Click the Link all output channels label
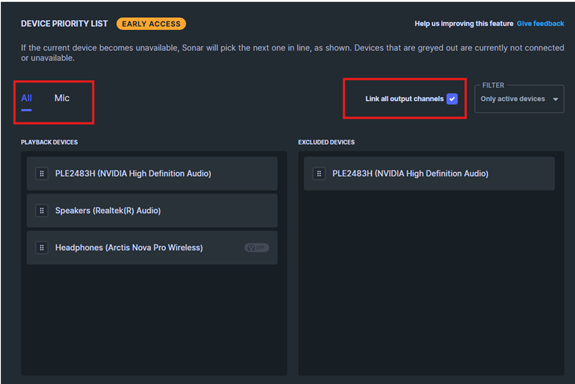 (x=404, y=99)
